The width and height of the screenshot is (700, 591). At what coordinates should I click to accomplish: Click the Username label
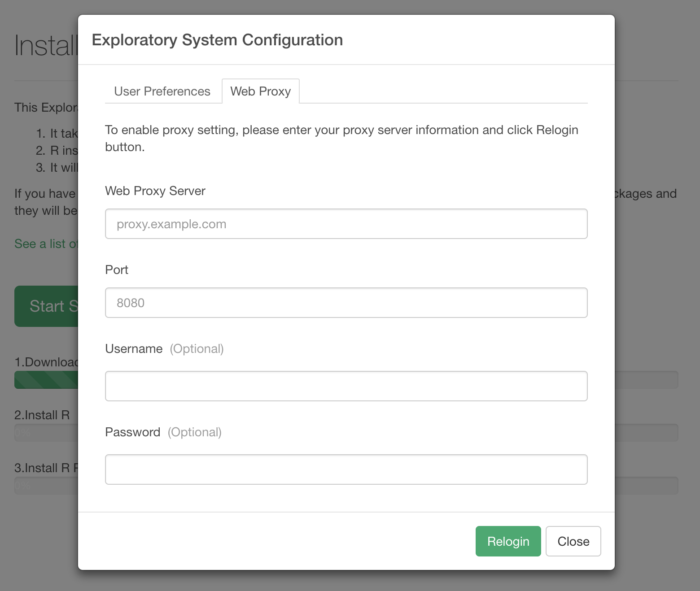134,349
